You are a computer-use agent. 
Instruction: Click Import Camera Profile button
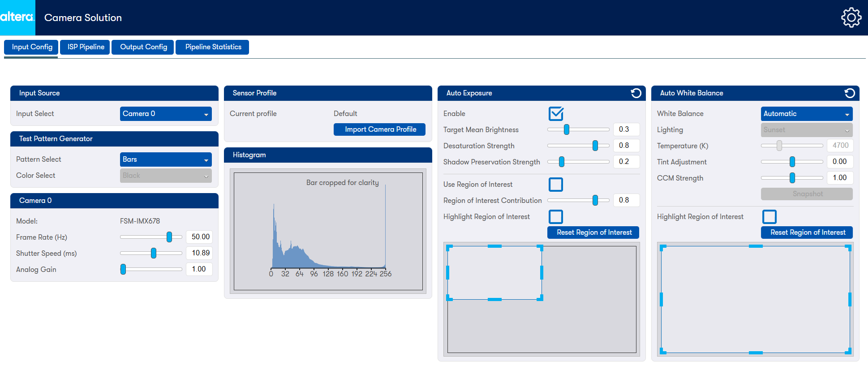380,129
